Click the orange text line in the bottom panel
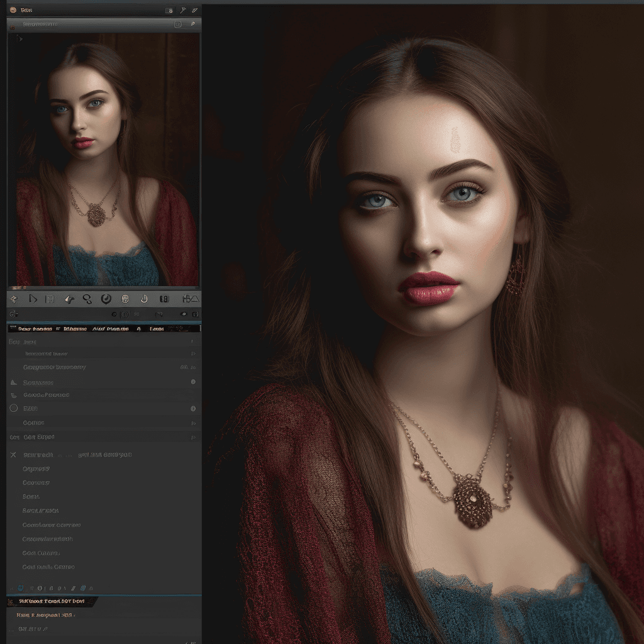The width and height of the screenshot is (644, 644). click(45, 614)
